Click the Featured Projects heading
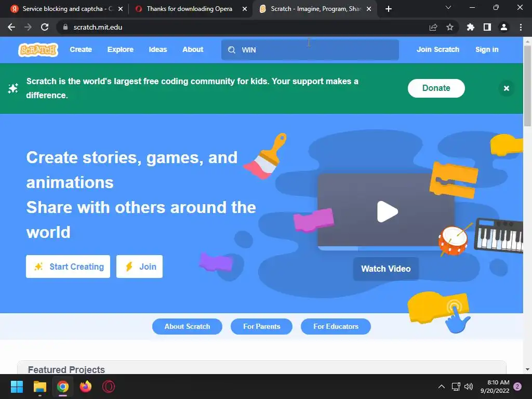Viewport: 532px width, 399px height. coord(66,369)
